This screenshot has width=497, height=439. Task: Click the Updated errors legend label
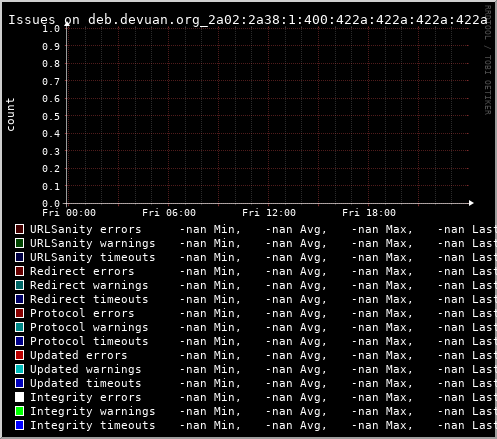[79, 355]
